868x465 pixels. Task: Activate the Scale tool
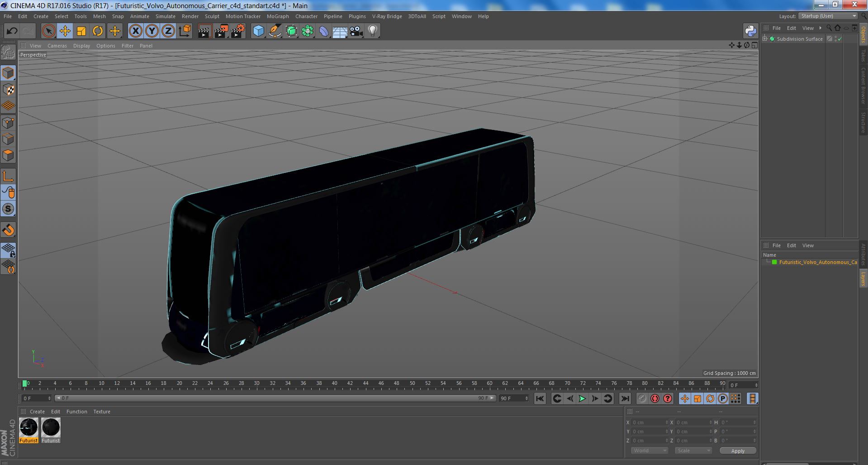(81, 31)
